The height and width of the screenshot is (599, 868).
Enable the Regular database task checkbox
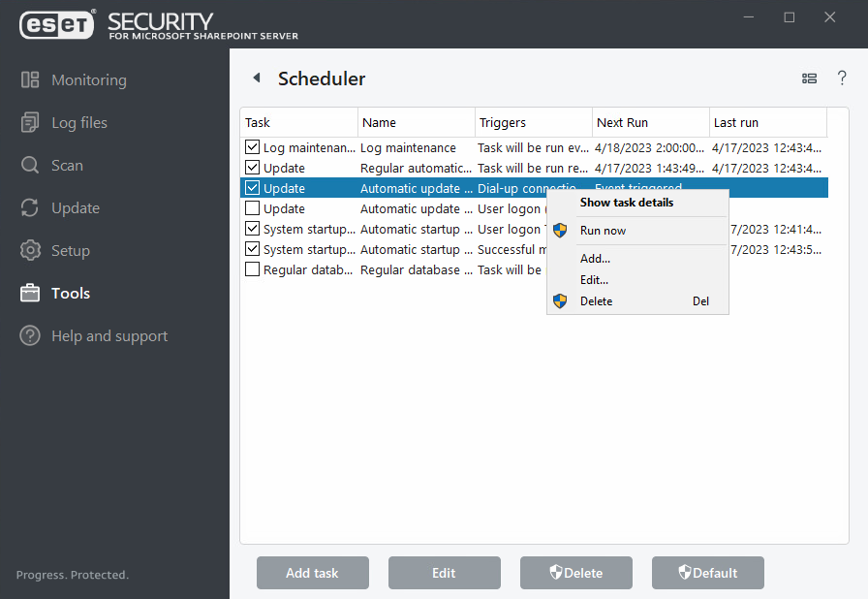pos(253,269)
